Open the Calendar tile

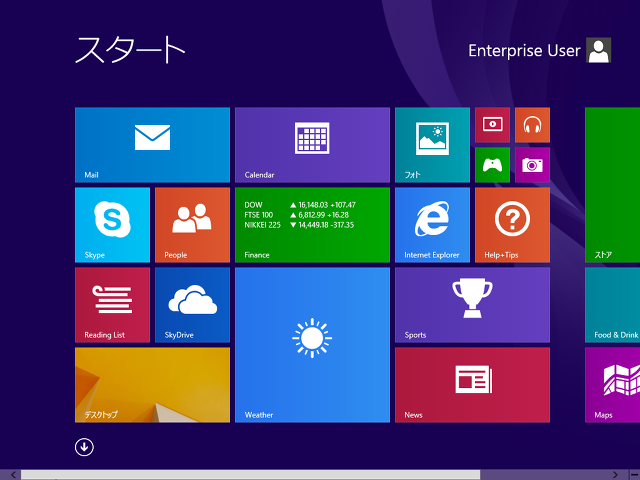[312, 145]
